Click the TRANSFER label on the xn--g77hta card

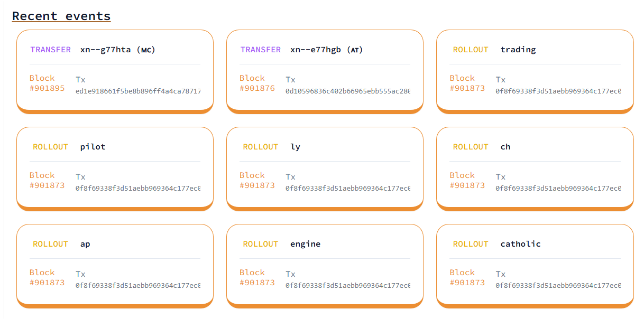click(50, 50)
